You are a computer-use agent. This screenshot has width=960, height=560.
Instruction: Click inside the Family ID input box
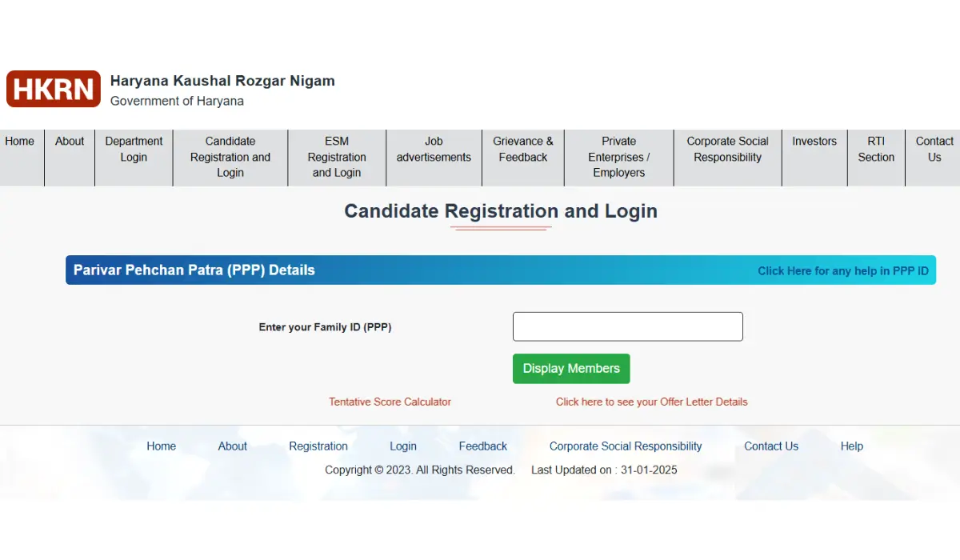pyautogui.click(x=627, y=326)
